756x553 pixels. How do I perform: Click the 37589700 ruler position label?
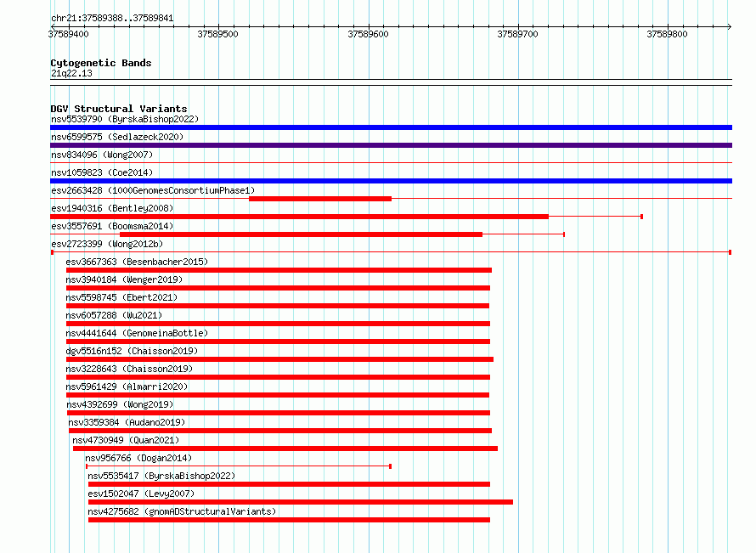tap(517, 34)
